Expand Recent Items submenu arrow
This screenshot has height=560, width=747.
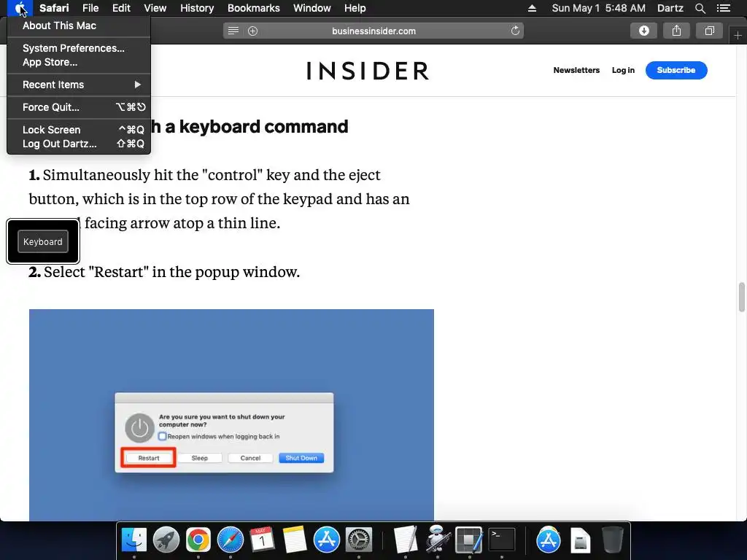(138, 85)
